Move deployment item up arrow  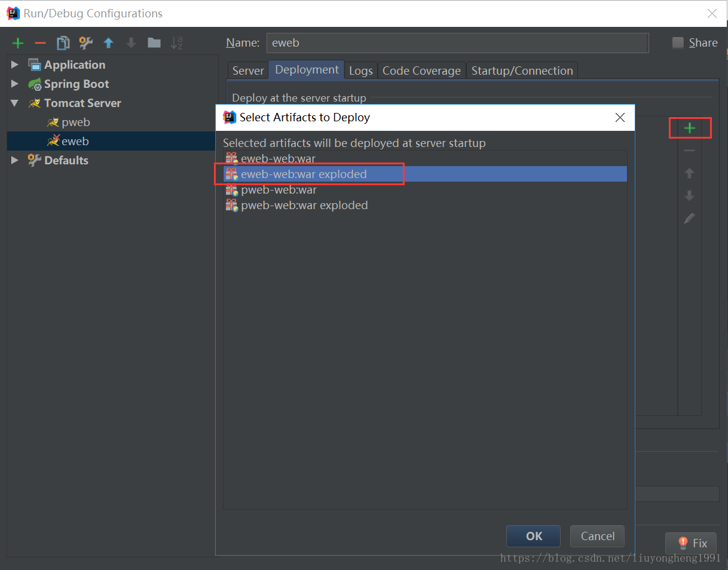coord(690,173)
